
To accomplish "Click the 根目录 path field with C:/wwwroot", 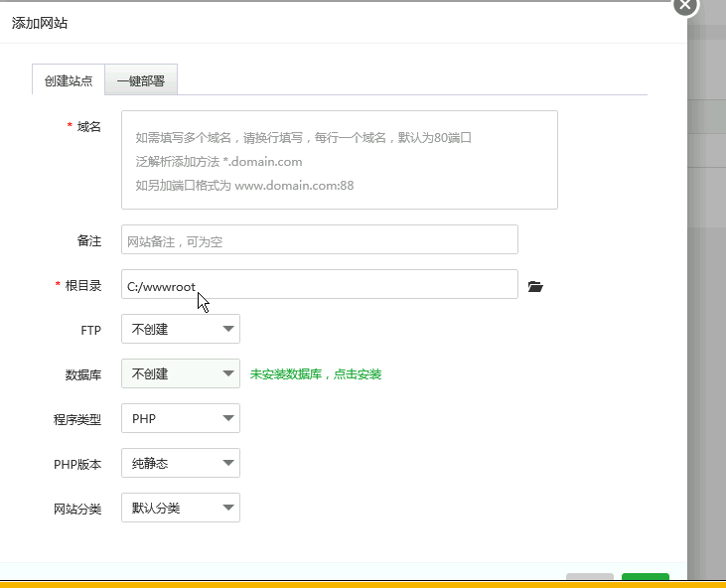I will click(x=319, y=285).
